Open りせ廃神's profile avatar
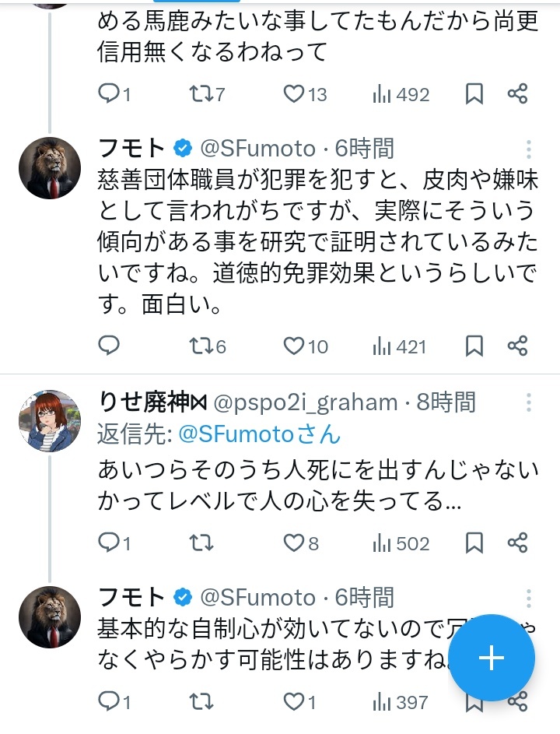The height and width of the screenshot is (734, 560). pyautogui.click(x=50, y=421)
